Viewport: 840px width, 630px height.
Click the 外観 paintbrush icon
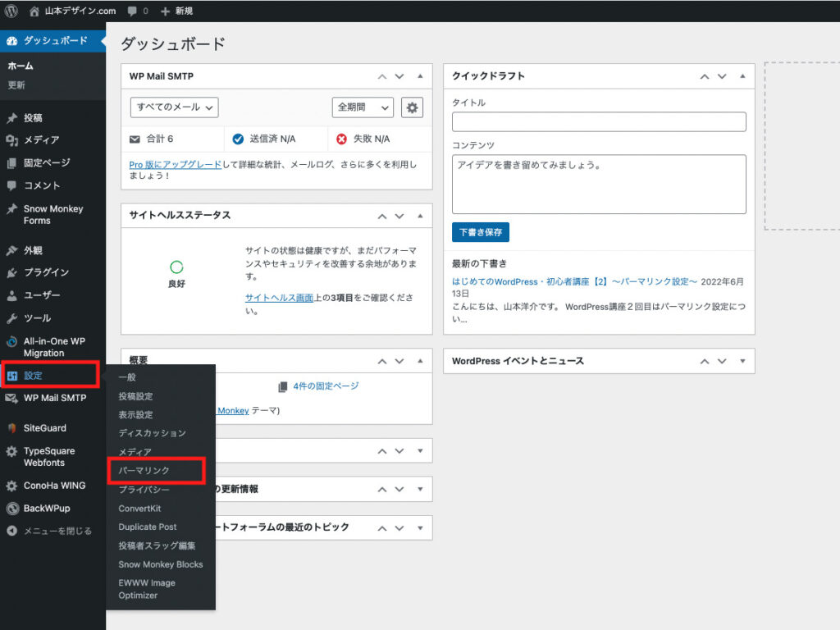pos(11,250)
